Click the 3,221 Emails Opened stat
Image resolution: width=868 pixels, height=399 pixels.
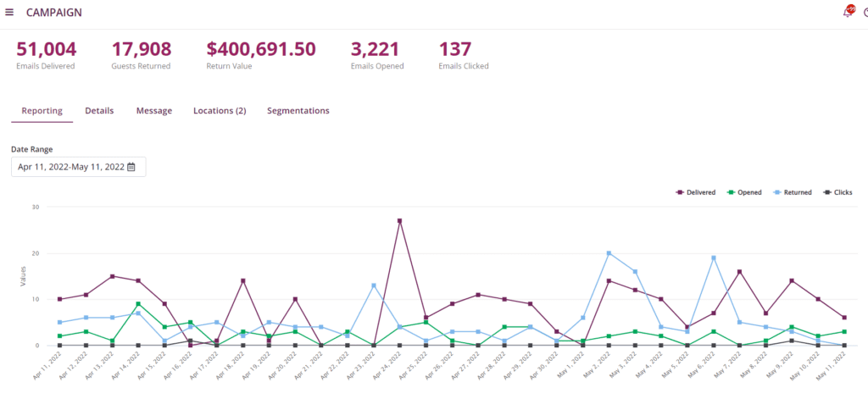pyautogui.click(x=377, y=54)
